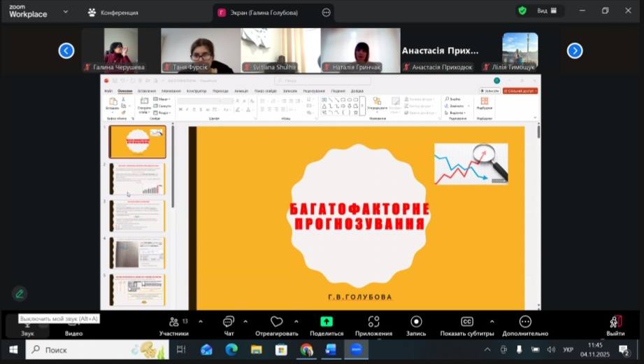Open the Apps icon in meeting toolbar
Viewport: 644px width, 364px height.
[x=373, y=322]
